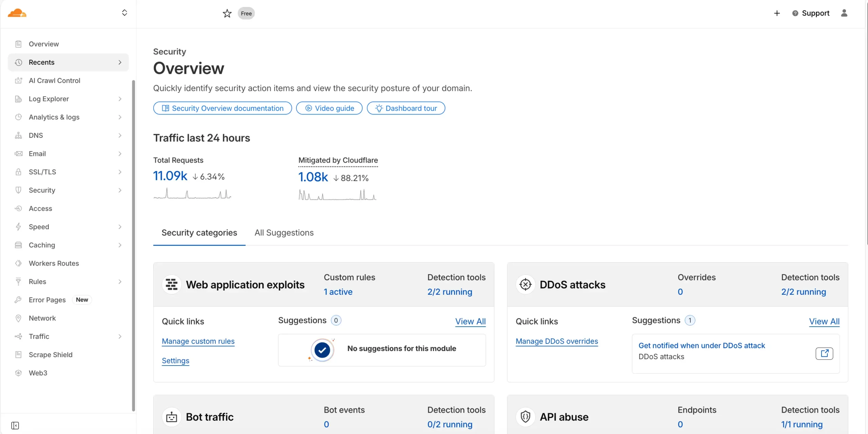Image resolution: width=868 pixels, height=434 pixels.
Task: Expand the Security sidebar chevron
Action: (x=120, y=190)
